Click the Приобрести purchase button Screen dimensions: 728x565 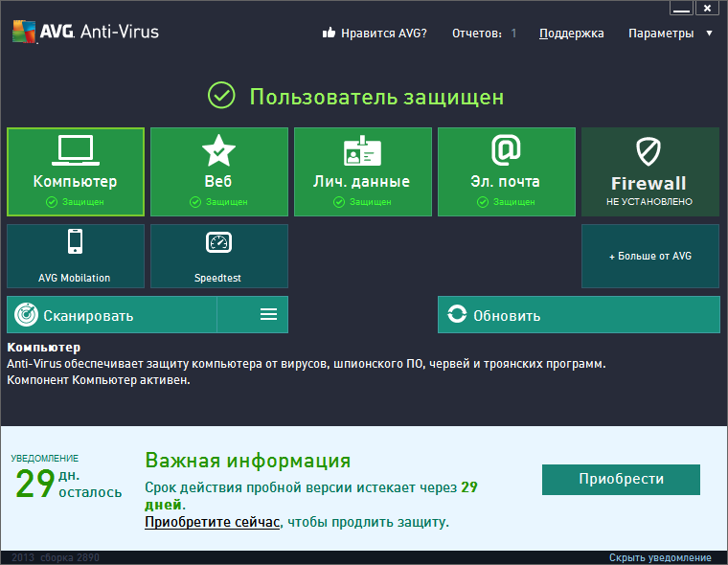(621, 479)
